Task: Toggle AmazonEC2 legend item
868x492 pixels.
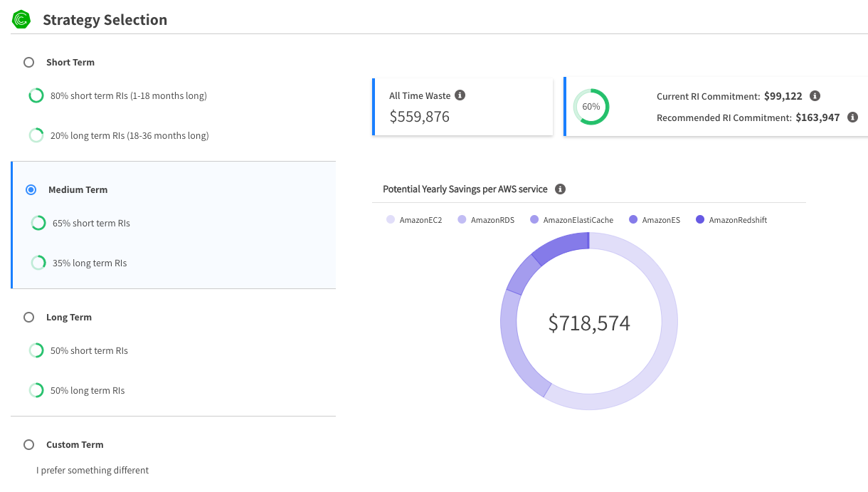Action: (x=414, y=220)
